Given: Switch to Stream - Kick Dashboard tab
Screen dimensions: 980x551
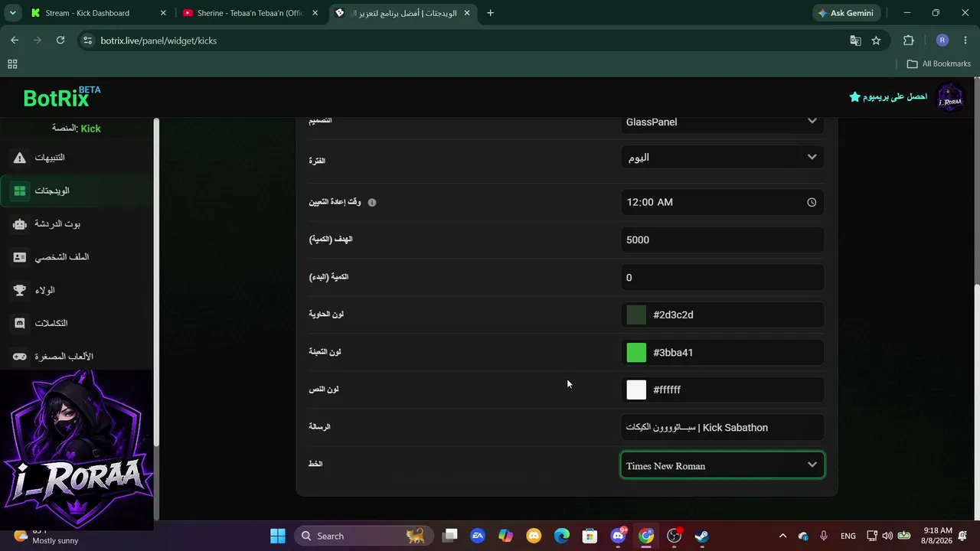Looking at the screenshot, I should (x=88, y=13).
